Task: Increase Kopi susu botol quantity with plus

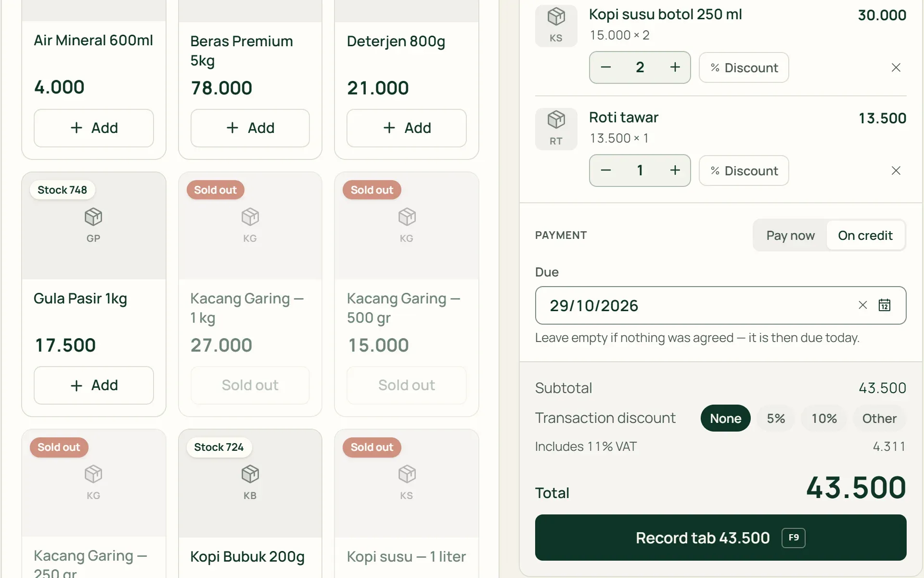Action: [675, 67]
